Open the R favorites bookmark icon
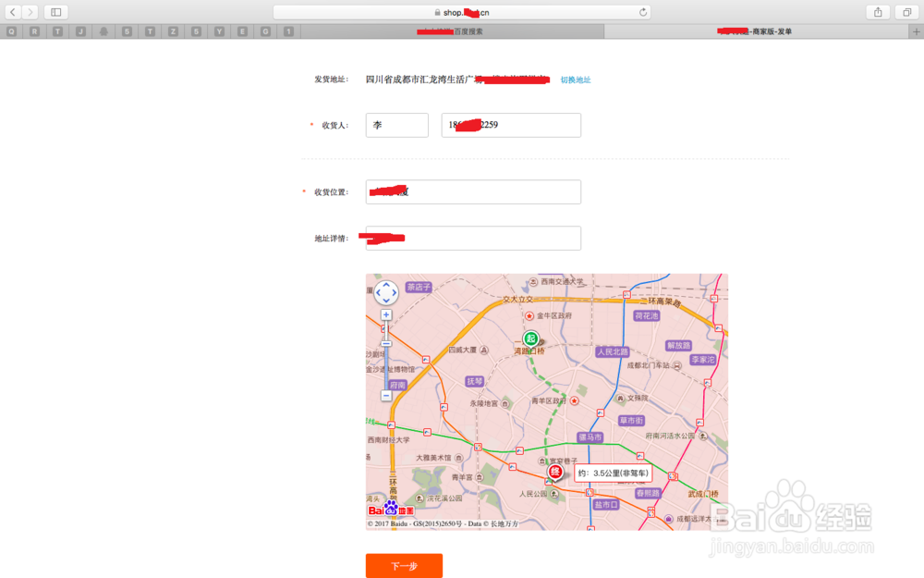This screenshot has width=924, height=578. point(35,31)
